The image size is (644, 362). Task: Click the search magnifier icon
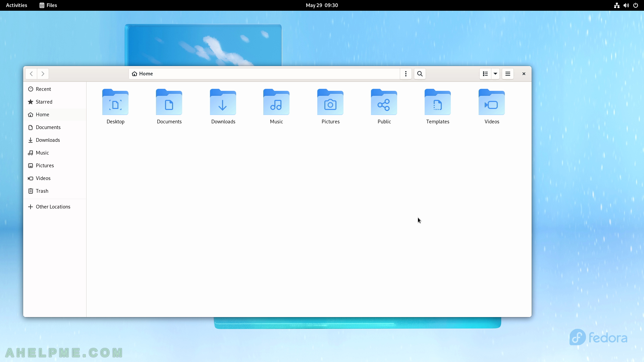pyautogui.click(x=420, y=74)
